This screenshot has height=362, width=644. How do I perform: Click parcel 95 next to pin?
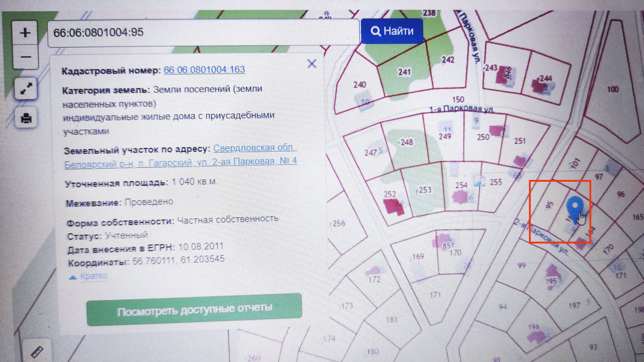549,205
